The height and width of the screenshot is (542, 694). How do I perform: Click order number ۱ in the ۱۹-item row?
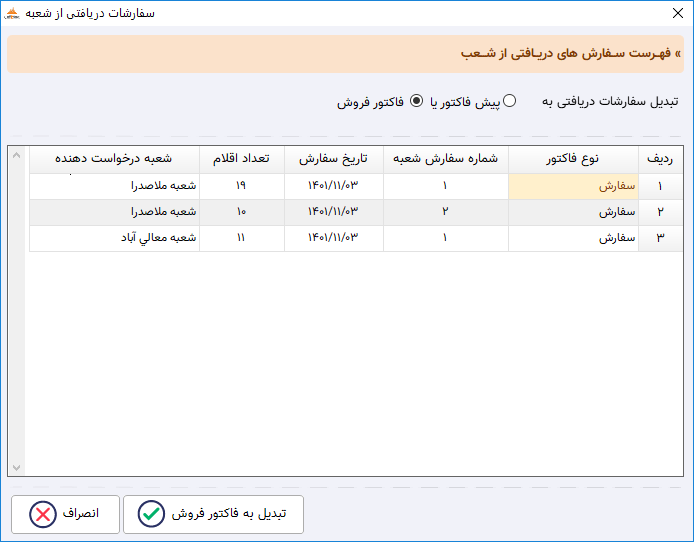click(446, 186)
